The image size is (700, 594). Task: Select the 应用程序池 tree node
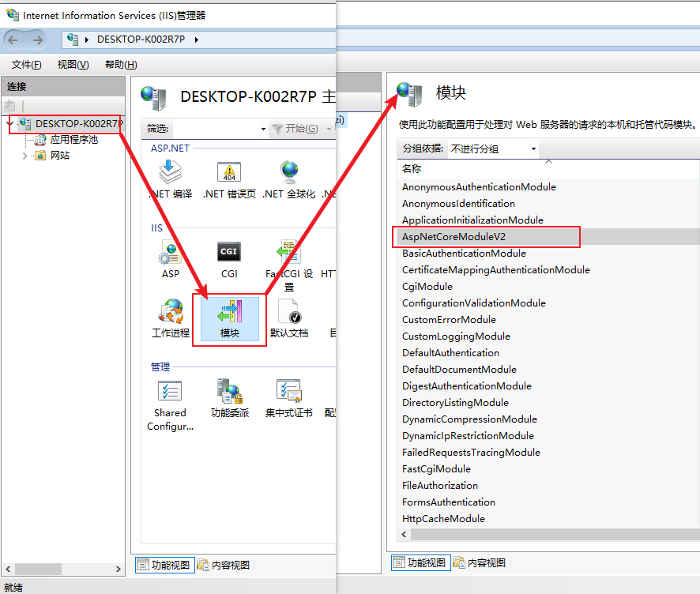(66, 140)
